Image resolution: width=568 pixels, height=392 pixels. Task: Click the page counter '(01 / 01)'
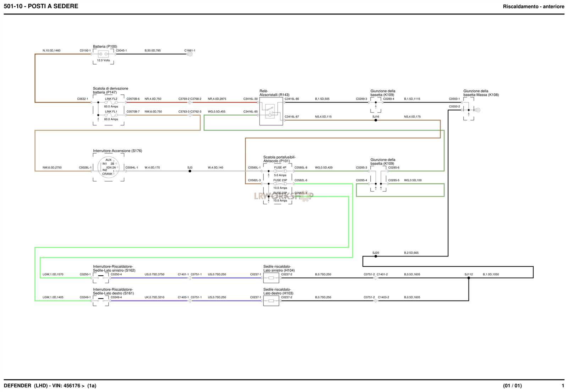click(512, 386)
